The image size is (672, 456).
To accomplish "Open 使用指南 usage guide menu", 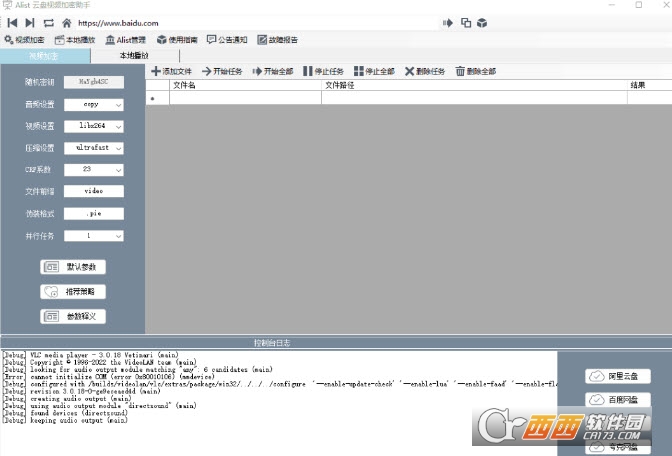I will (x=177, y=40).
